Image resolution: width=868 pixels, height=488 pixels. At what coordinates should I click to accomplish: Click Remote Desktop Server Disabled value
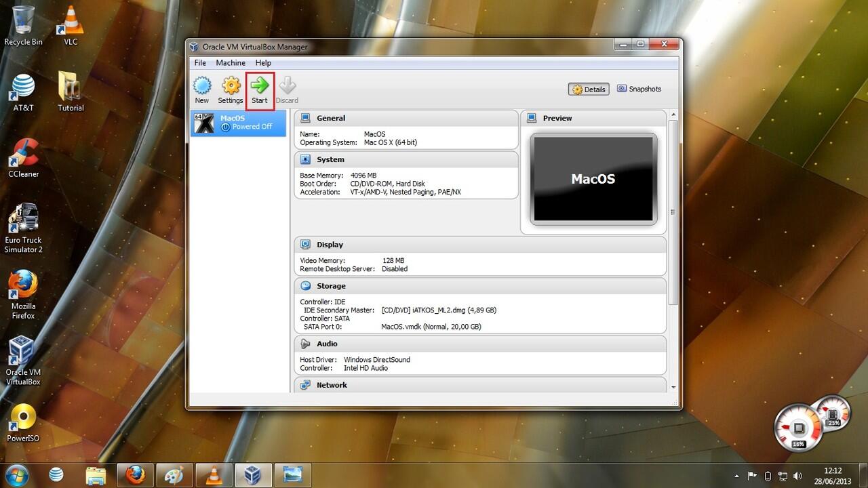395,269
